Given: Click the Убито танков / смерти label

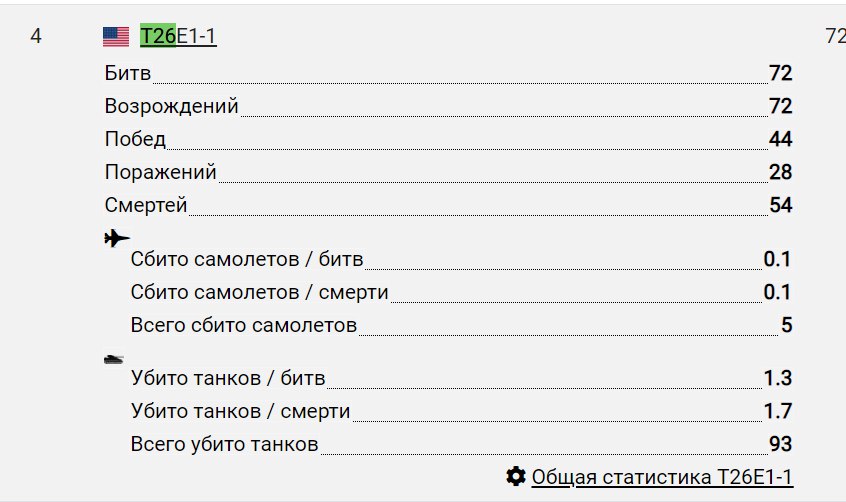Looking at the screenshot, I should (240, 411).
